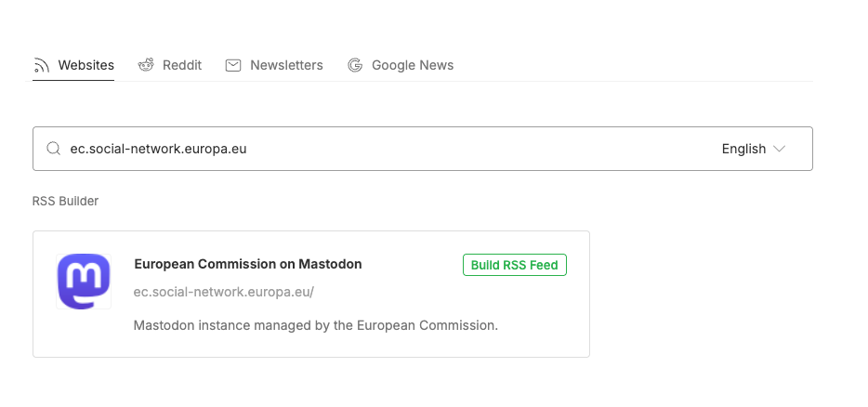The width and height of the screenshot is (868, 407).
Task: Click the ec.social-network.europa.eu/ URL link
Action: (224, 292)
